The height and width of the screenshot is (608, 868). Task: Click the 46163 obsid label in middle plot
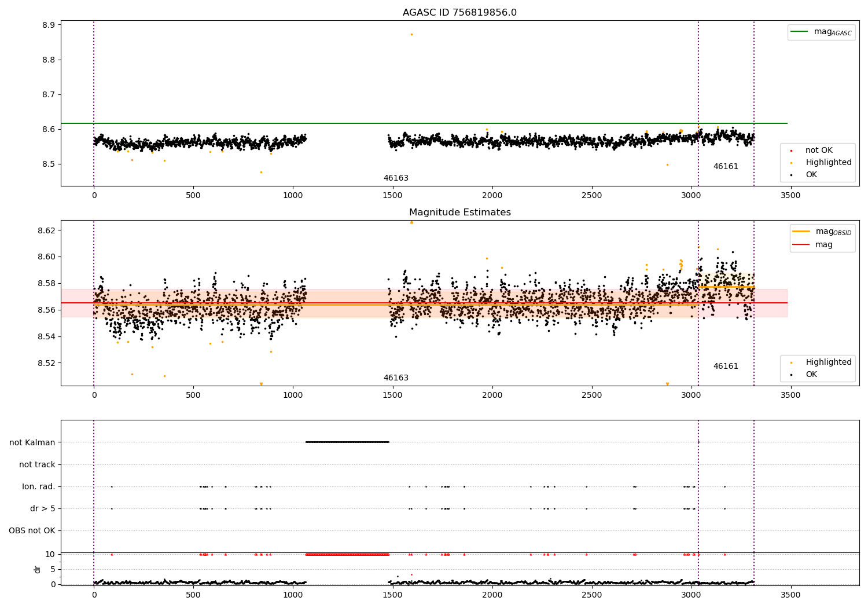coord(396,378)
